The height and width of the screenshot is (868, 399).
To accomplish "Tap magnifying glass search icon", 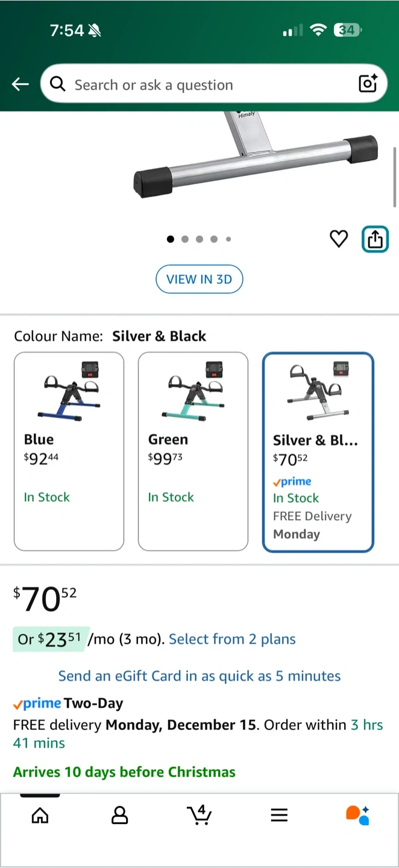I will coord(58,84).
